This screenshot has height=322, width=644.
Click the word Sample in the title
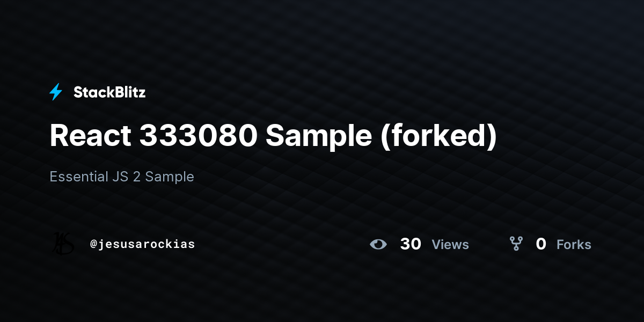point(318,137)
